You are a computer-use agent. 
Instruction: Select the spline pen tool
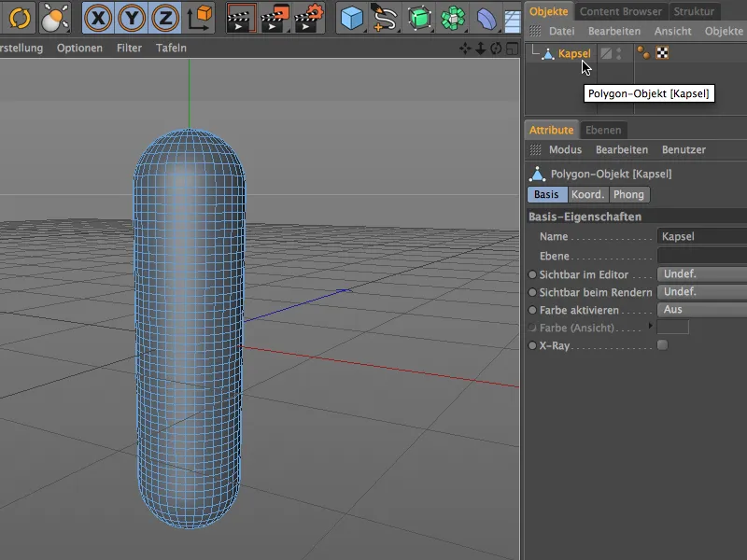coord(385,18)
